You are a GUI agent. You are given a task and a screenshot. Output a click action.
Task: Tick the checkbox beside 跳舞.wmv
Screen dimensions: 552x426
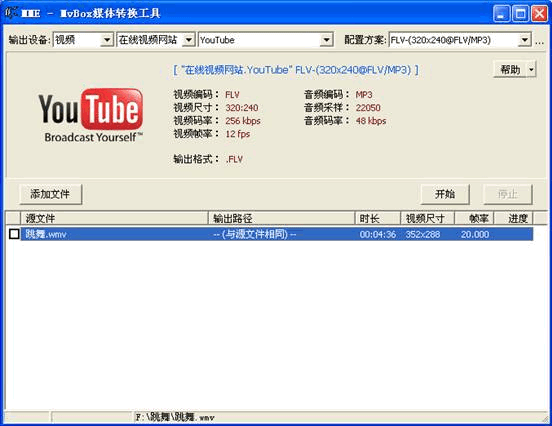click(x=14, y=234)
